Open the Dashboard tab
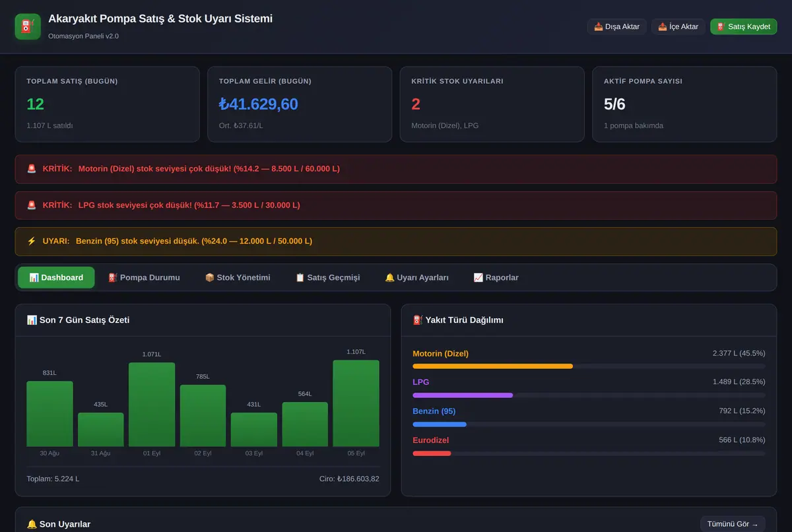Screen dimensions: 792x532 (56, 278)
